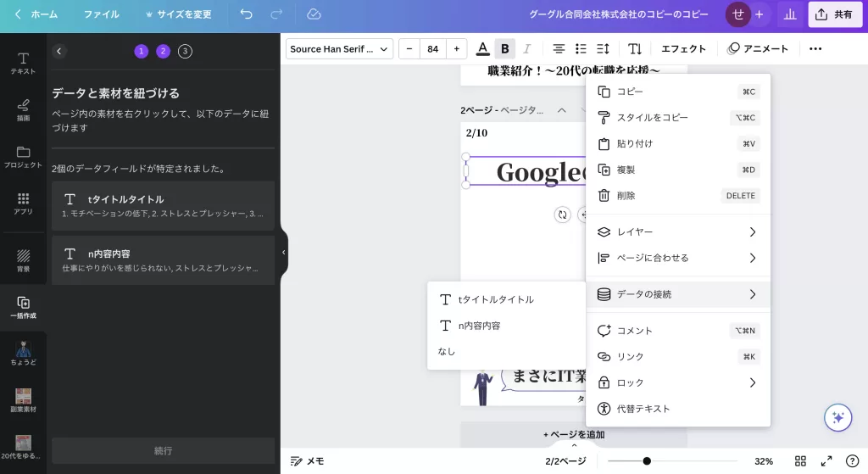This screenshot has height=474, width=868.
Task: Select tタイトルタイトル in the submenu
Action: click(507, 299)
